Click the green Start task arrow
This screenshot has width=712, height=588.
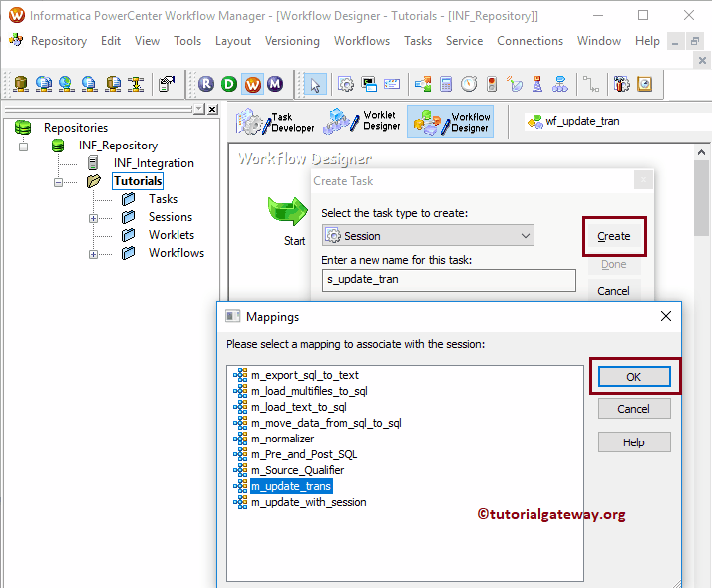click(288, 211)
